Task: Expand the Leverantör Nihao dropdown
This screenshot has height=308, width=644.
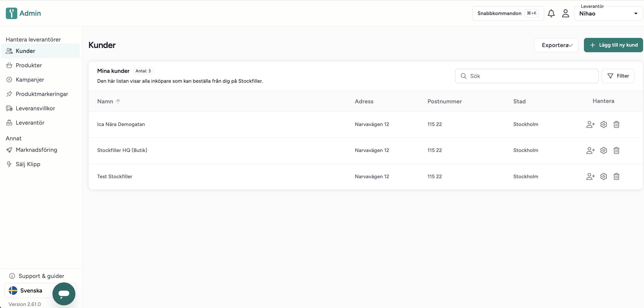Action: tap(608, 13)
